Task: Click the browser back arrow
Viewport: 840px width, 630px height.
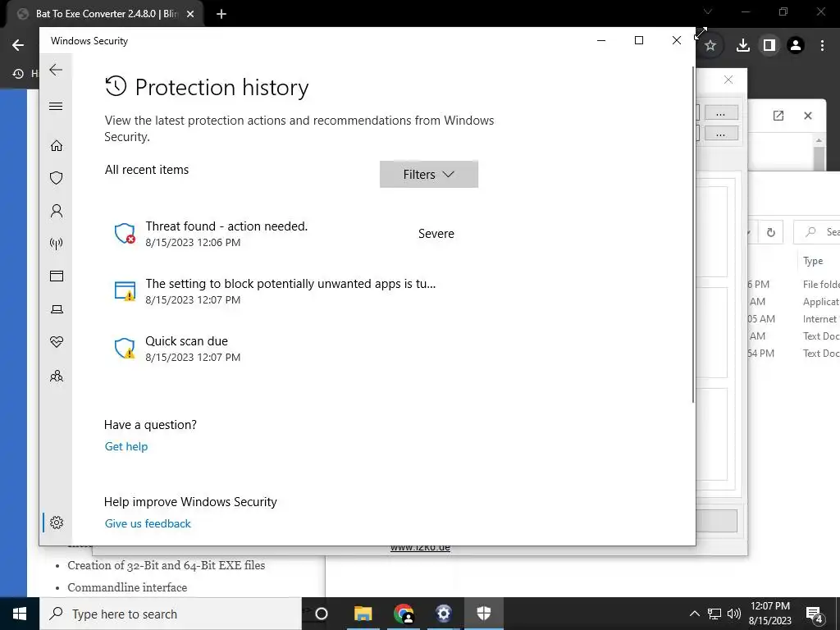Action: coord(18,45)
